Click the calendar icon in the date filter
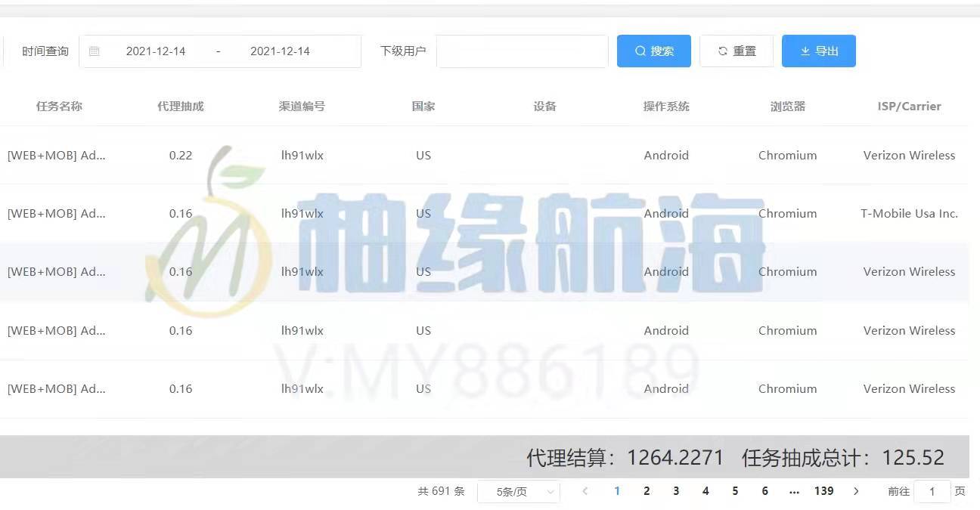Viewport: 980px width, 510px height. pyautogui.click(x=95, y=51)
